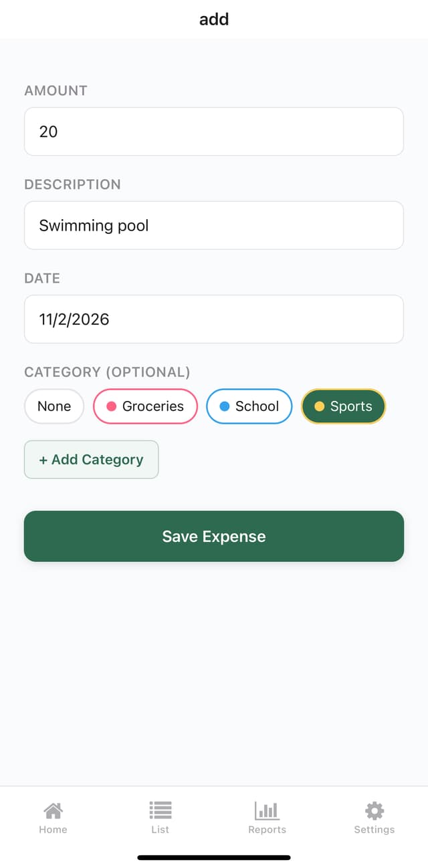Choose the Groceries category
Viewport: 428px width, 868px height.
tap(144, 406)
